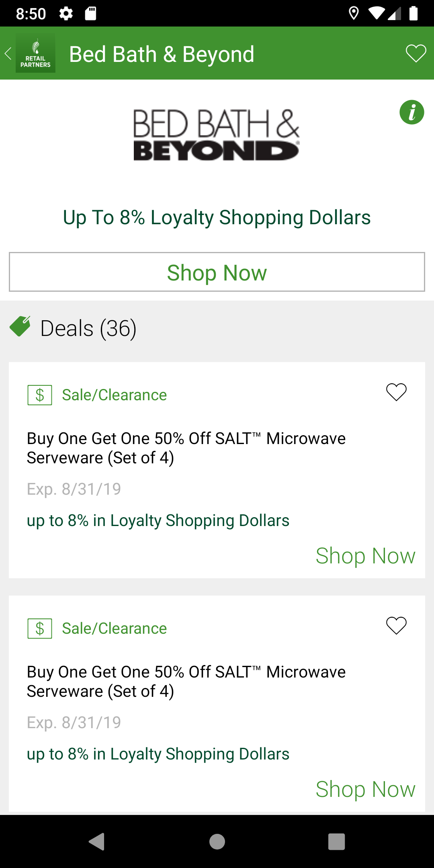
Task: Open first deal's Shop Now link
Action: [365, 556]
